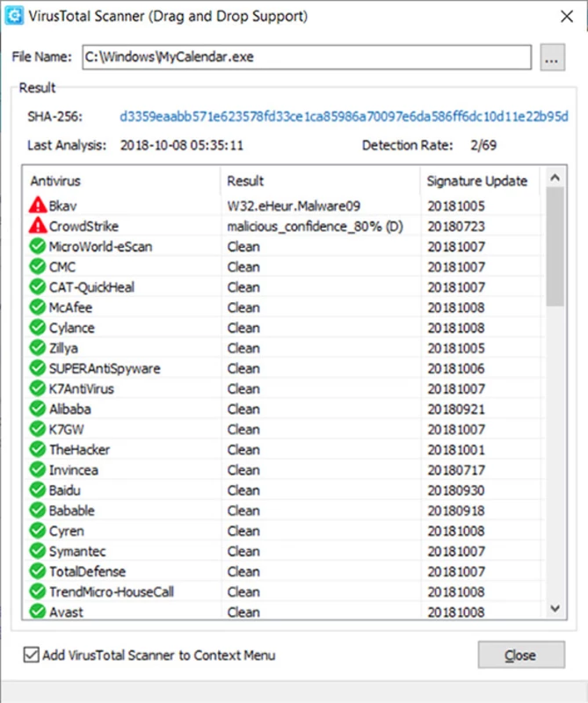Sort by the Antivirus column header

tap(121, 181)
